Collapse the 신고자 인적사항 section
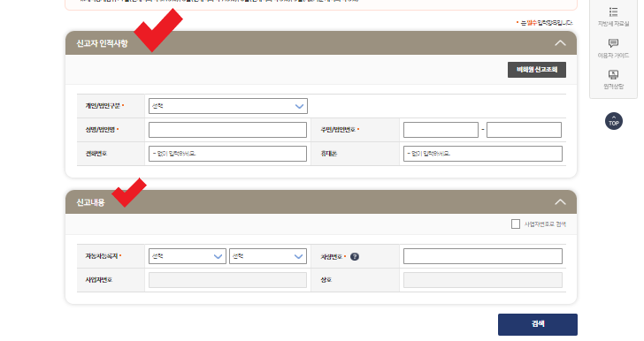The width and height of the screenshot is (644, 341). (x=560, y=43)
